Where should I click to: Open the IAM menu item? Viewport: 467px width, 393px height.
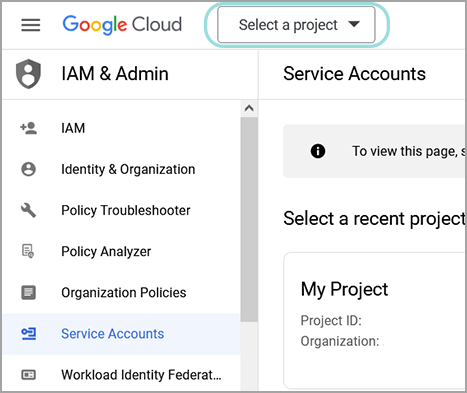(121, 128)
